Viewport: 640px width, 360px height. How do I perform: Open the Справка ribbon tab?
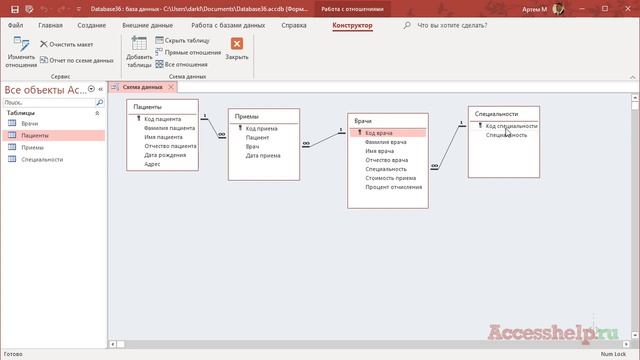point(294,25)
